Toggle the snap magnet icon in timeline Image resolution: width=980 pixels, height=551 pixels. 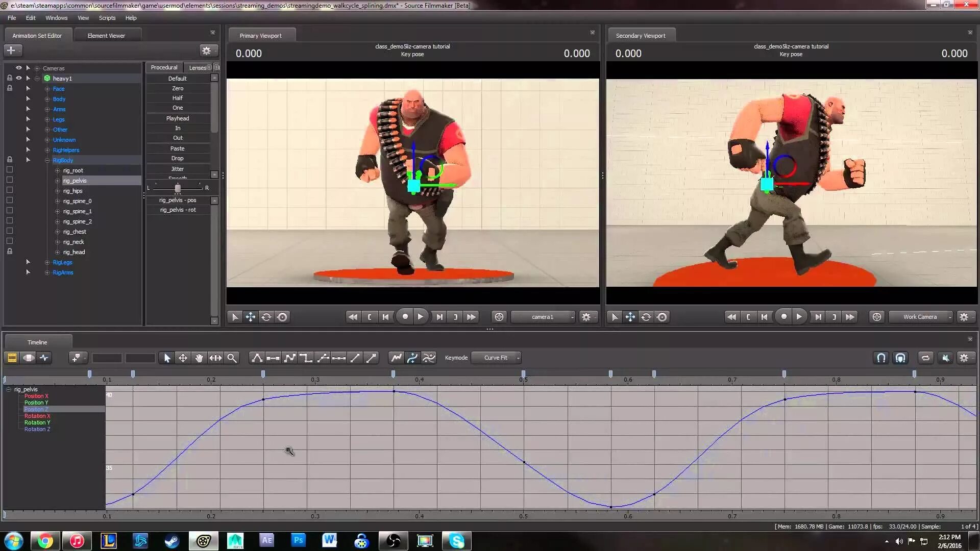pyautogui.click(x=881, y=358)
